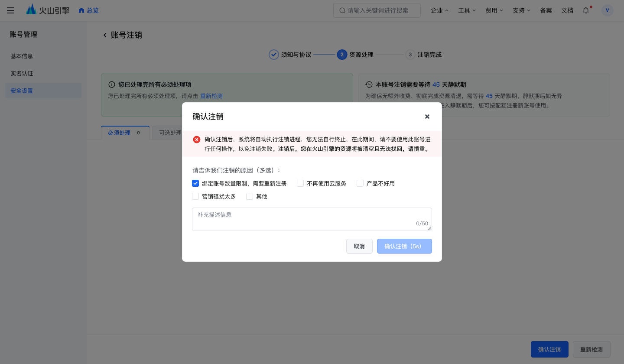Close the 确认注销 dialog with X

[x=427, y=117]
